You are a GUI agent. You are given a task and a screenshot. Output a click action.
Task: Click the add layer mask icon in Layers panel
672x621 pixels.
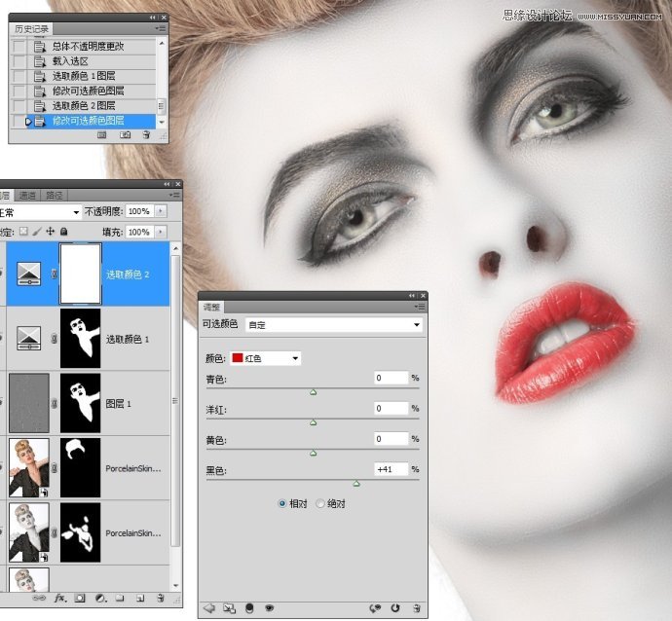(79, 598)
